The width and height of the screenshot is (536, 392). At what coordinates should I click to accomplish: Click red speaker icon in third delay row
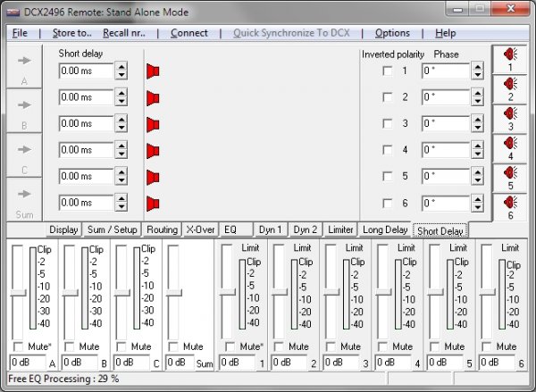pos(153,125)
